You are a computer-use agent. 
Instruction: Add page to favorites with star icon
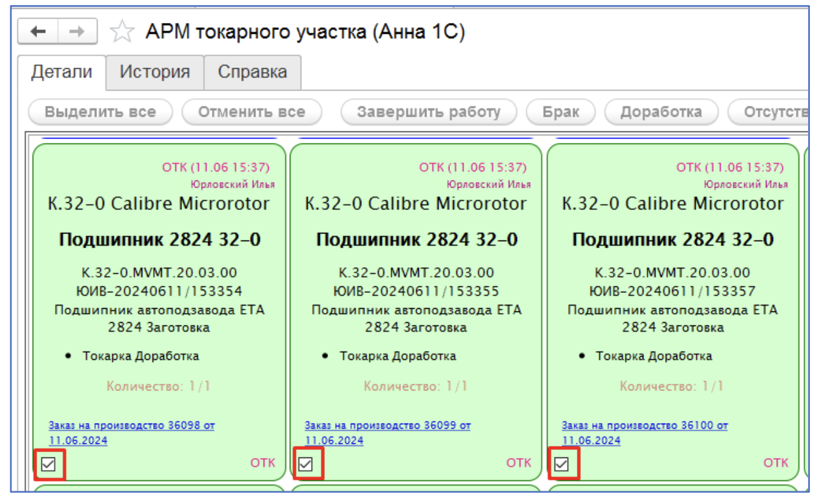[121, 33]
